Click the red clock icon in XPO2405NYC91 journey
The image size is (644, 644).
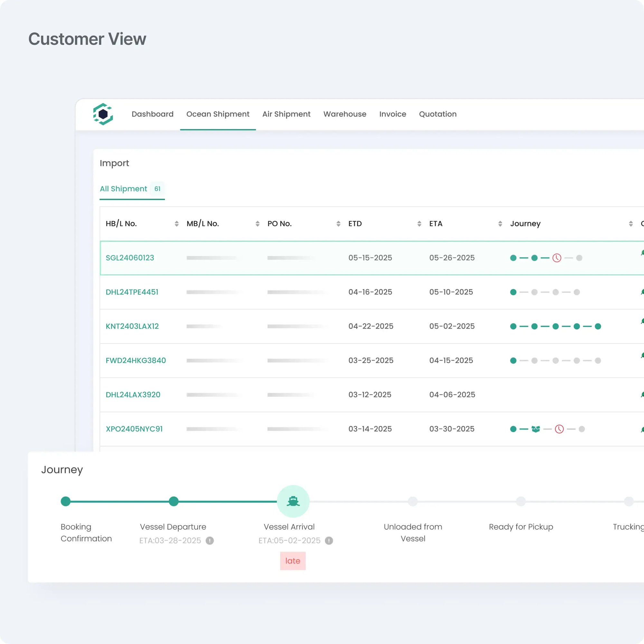point(559,429)
